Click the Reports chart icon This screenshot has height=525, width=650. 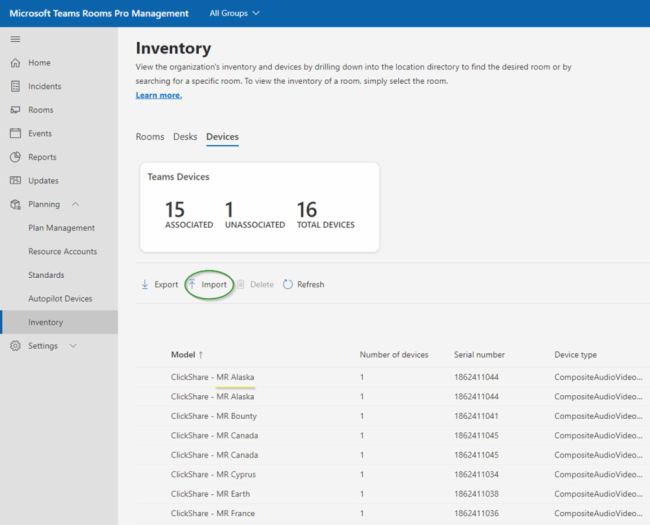click(x=15, y=157)
